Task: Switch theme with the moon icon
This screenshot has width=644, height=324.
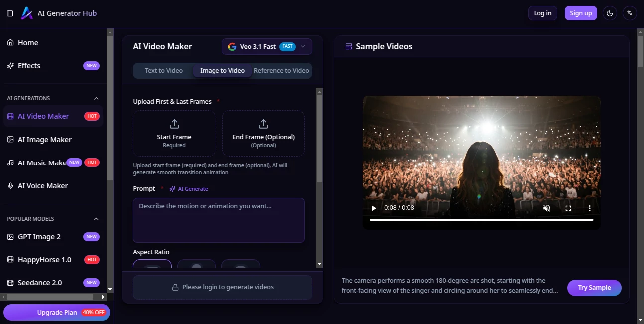Action: click(610, 13)
